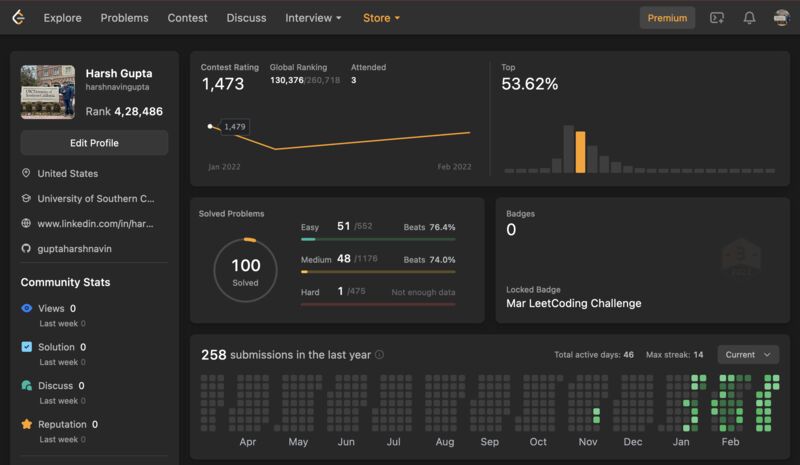Open the Current year dropdown
The height and width of the screenshot is (465, 800).
[748, 354]
